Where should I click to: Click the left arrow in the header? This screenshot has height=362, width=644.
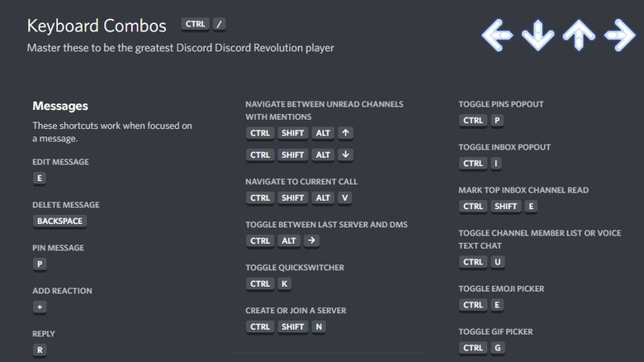click(498, 35)
